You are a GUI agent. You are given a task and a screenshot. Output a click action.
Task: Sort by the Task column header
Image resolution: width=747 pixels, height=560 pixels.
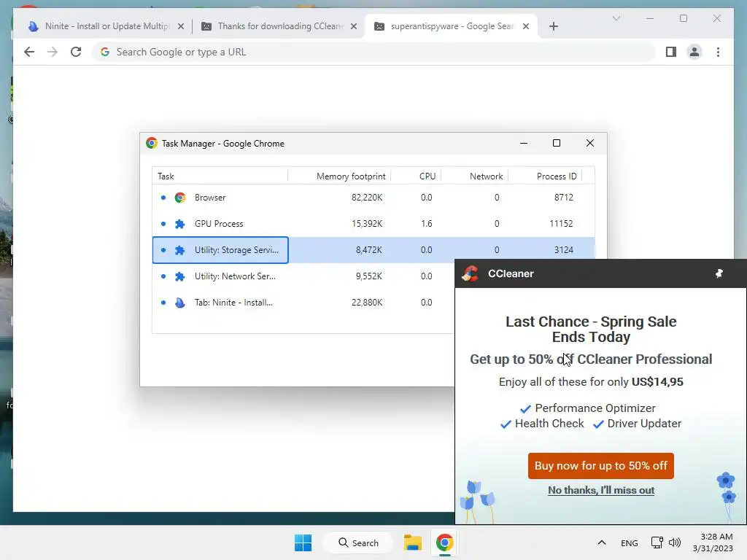pos(220,176)
